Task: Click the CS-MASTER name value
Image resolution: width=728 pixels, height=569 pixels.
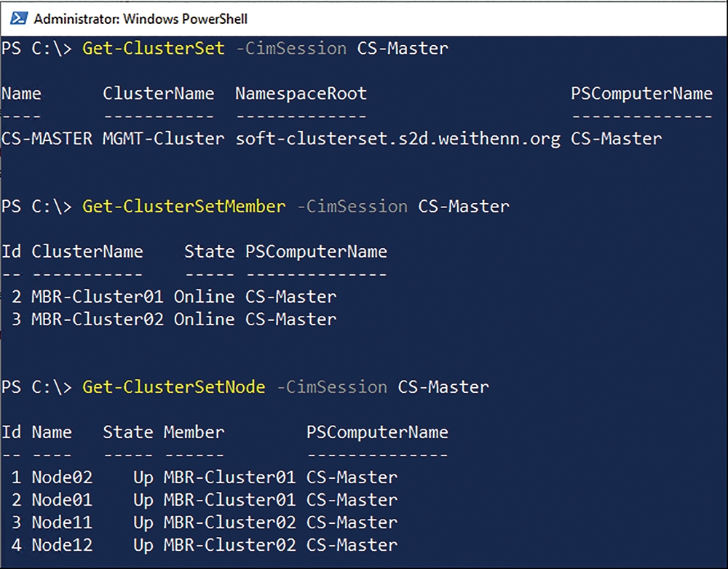Action: (47, 139)
